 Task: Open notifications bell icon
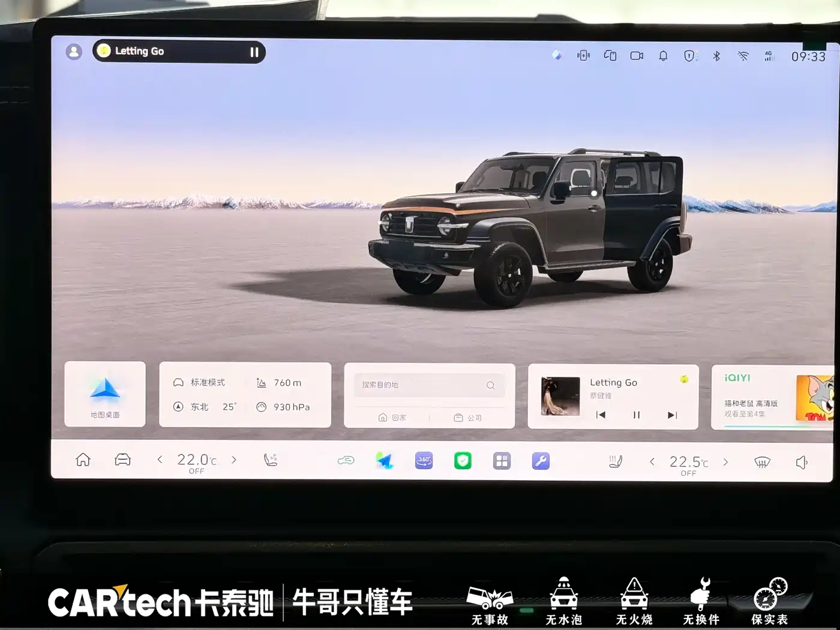663,56
